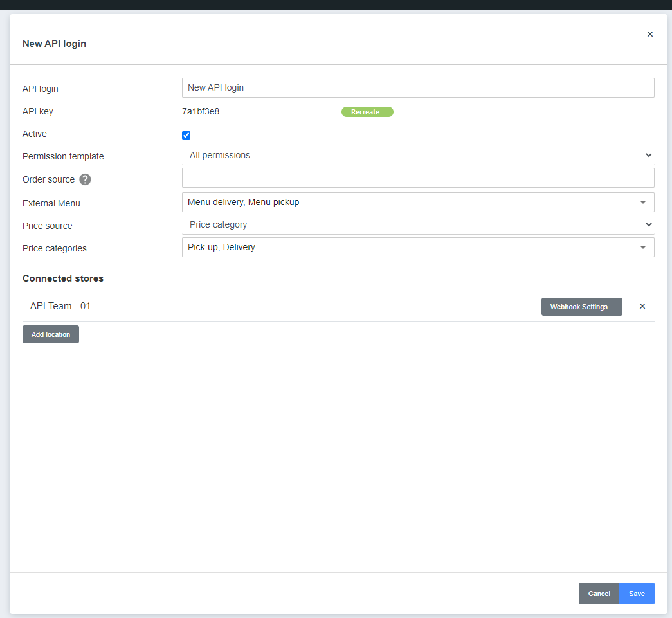Open Webhook Settings for the store
This screenshot has width=672, height=618.
coord(581,307)
